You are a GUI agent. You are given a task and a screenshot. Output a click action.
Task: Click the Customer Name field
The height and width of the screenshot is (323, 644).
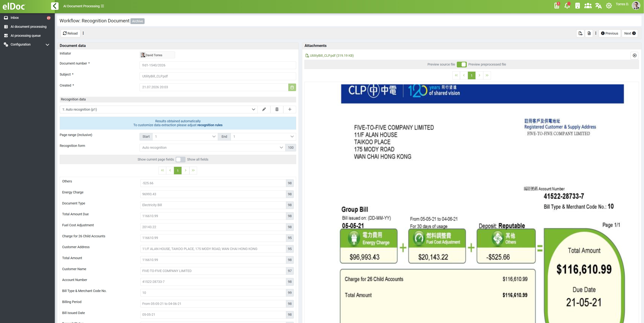click(213, 271)
